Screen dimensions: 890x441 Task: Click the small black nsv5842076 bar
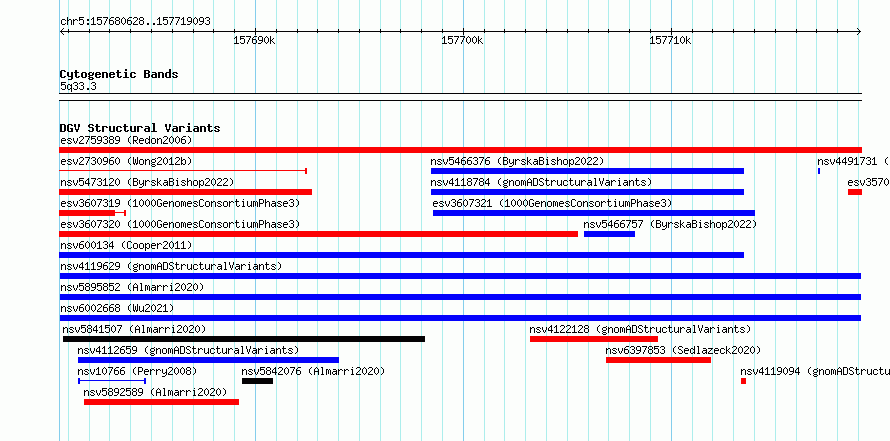[257, 381]
